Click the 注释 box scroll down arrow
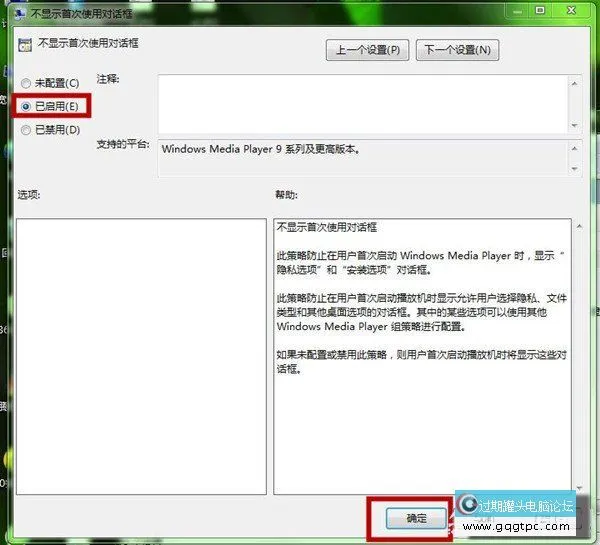Image resolution: width=600 pixels, height=545 pixels. (x=574, y=125)
